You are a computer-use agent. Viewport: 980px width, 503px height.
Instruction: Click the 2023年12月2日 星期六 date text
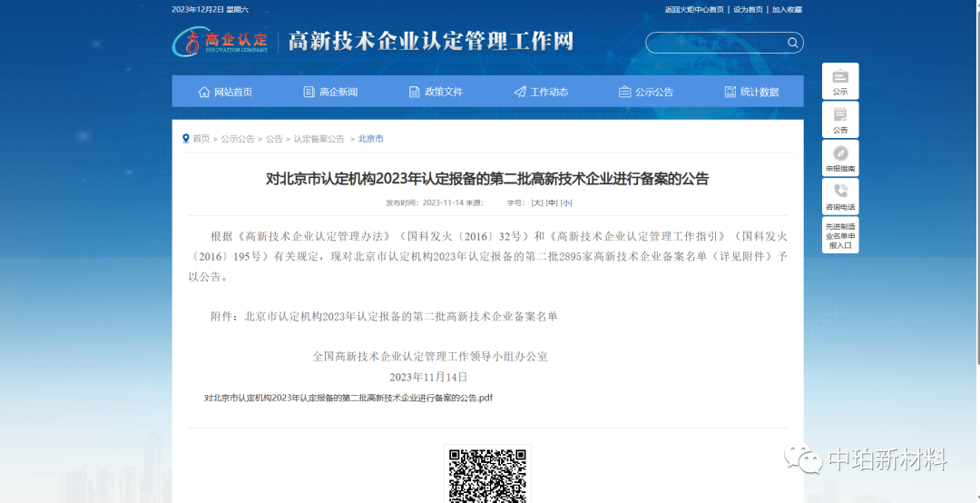tap(210, 9)
